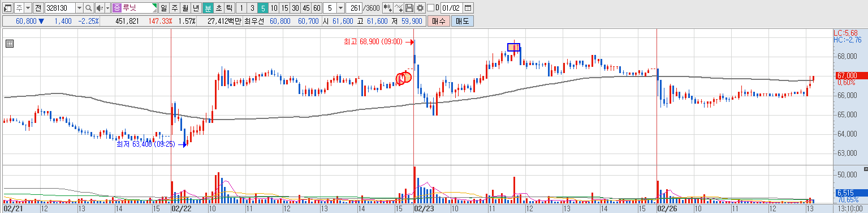Image resolution: width=868 pixels, height=213 pixels.
Task: Switch to yearly chart 년
Action: (x=196, y=8)
